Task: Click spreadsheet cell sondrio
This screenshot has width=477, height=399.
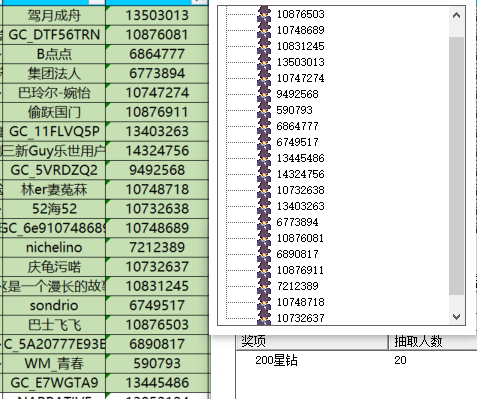Action: [x=54, y=305]
